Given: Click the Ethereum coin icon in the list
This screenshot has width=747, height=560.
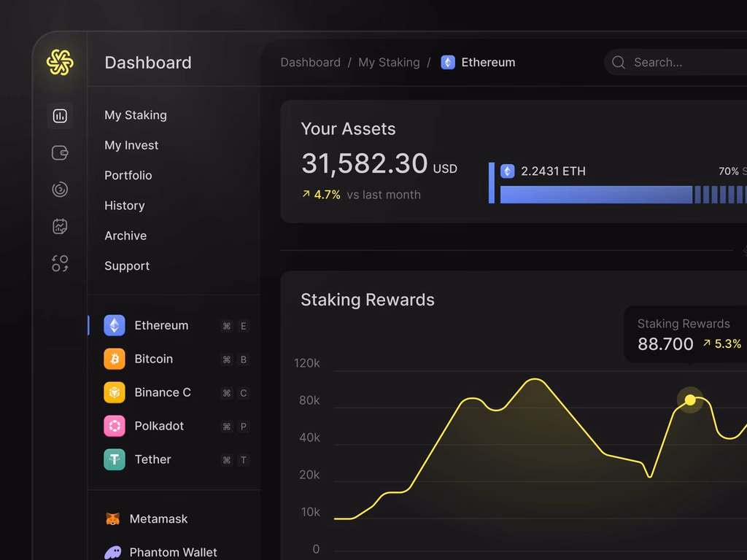Looking at the screenshot, I should tap(115, 325).
